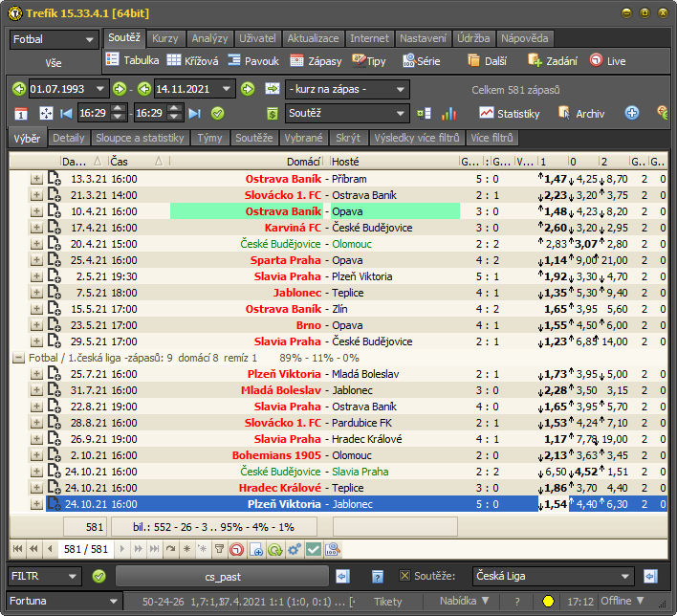This screenshot has height=616, width=677.
Task: Switch to the Detaily tab
Action: (68, 138)
